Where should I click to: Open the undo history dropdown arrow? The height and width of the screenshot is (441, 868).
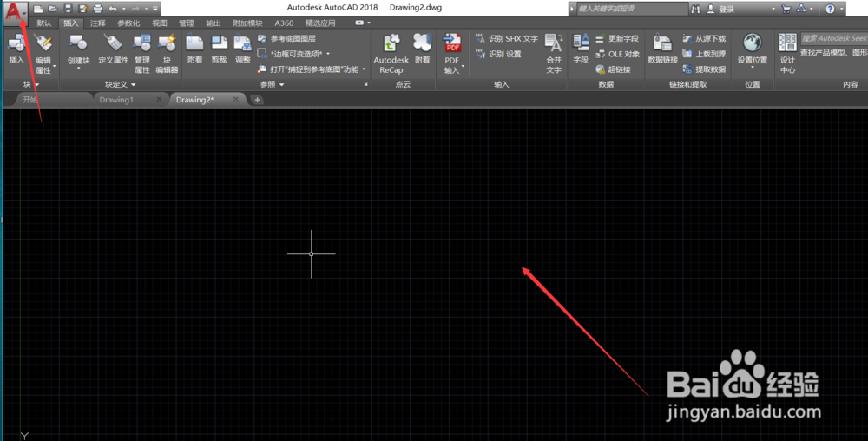(123, 9)
